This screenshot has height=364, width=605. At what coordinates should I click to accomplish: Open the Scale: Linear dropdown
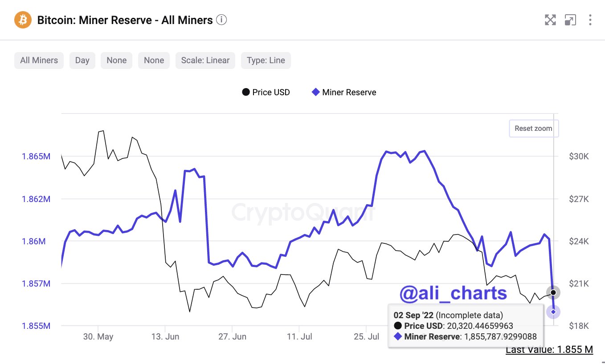(205, 61)
